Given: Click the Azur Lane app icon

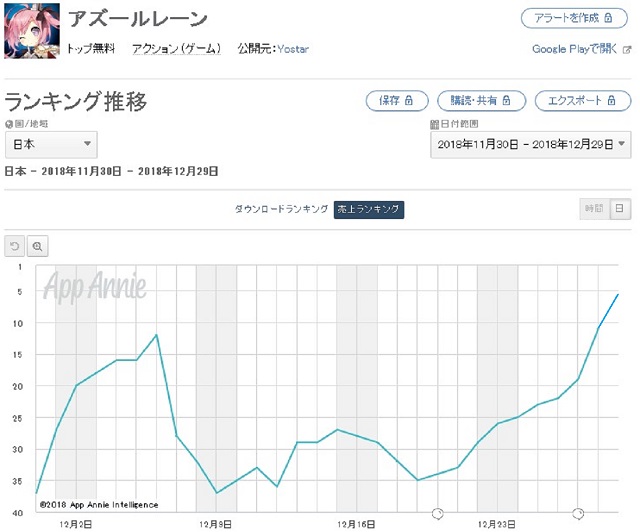Looking at the screenshot, I should [x=32, y=31].
